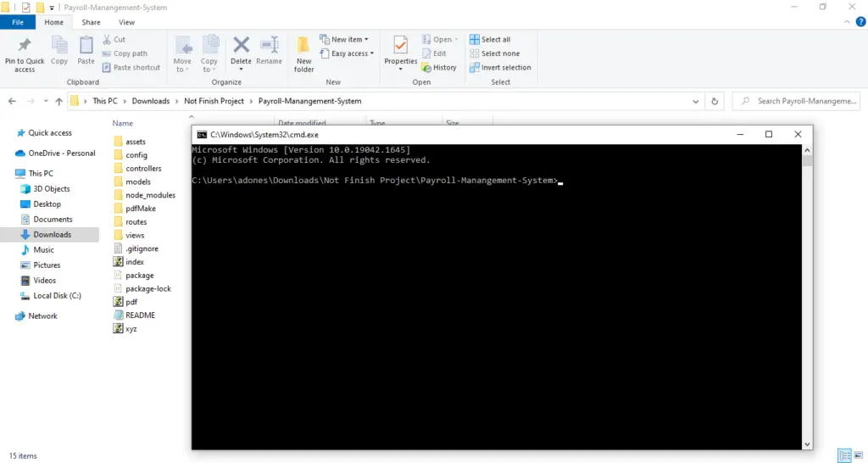Viewport: 868px width, 463px height.
Task: Click the Delete icon in Organize group
Action: 241,46
